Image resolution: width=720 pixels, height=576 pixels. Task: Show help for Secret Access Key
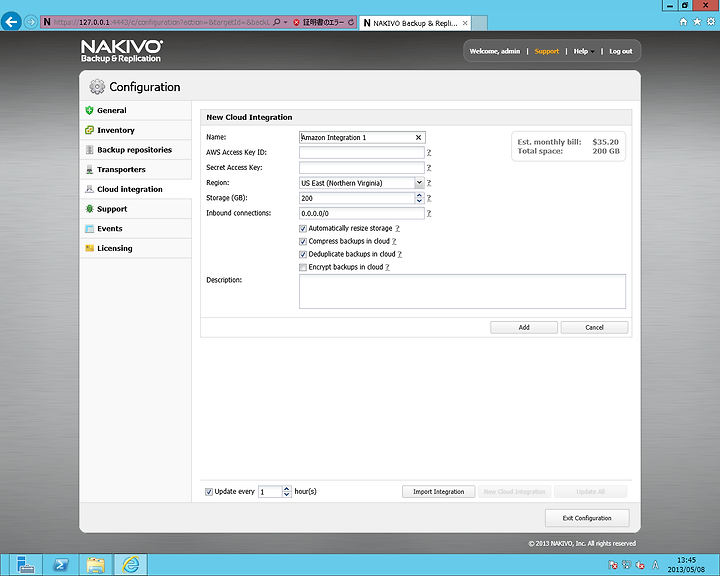(429, 168)
